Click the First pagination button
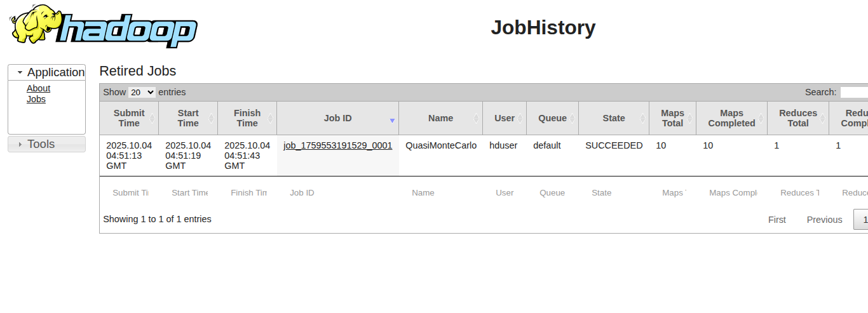868x313 pixels. [x=776, y=220]
